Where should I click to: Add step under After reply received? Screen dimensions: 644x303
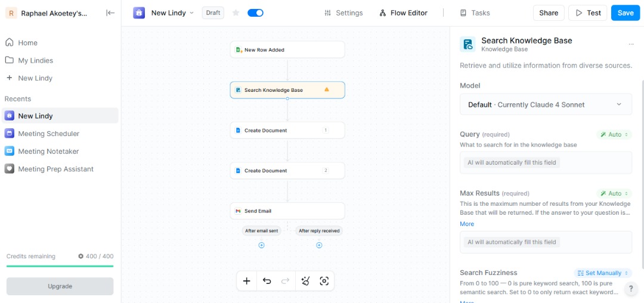point(319,245)
